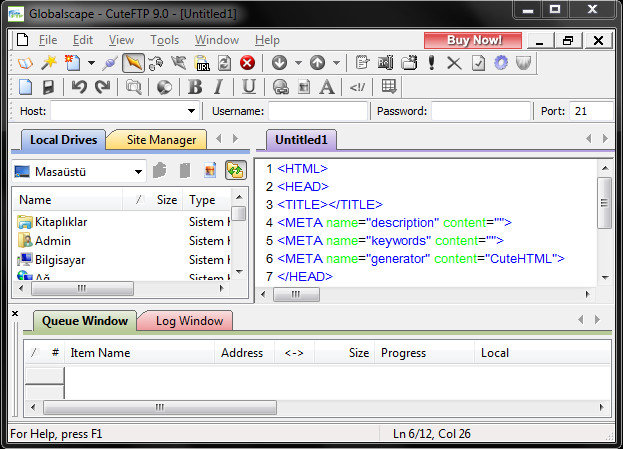Select the Bilgisayar row
The width and height of the screenshot is (623, 449).
tap(122, 259)
